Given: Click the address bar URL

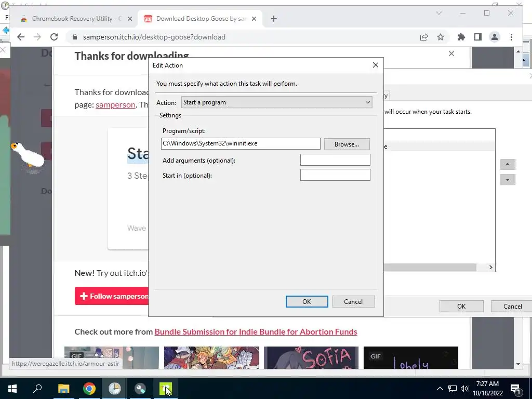Looking at the screenshot, I should coord(154,37).
